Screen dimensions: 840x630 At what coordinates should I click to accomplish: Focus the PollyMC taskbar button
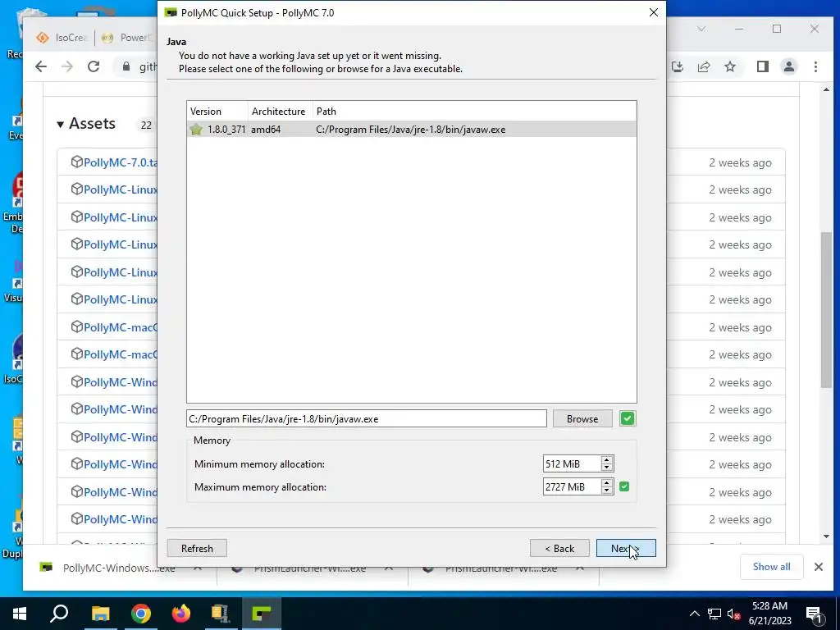tap(262, 614)
